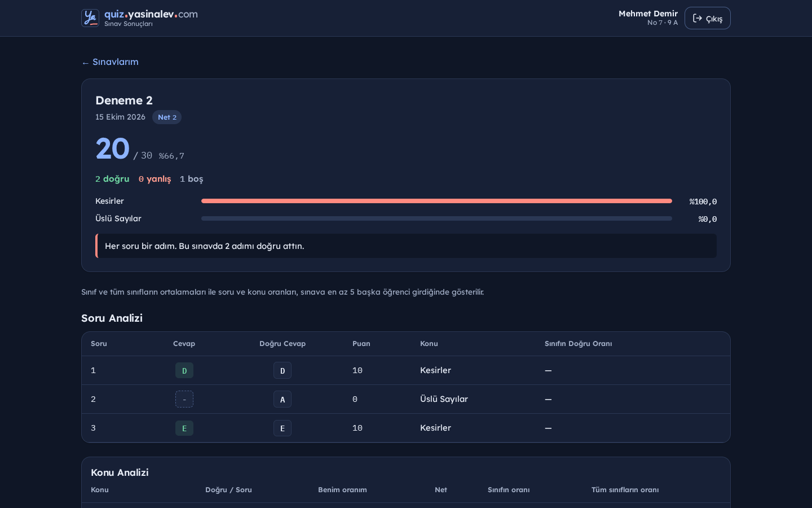This screenshot has width=812, height=508.
Task: Click the Cevap column header
Action: (184, 344)
